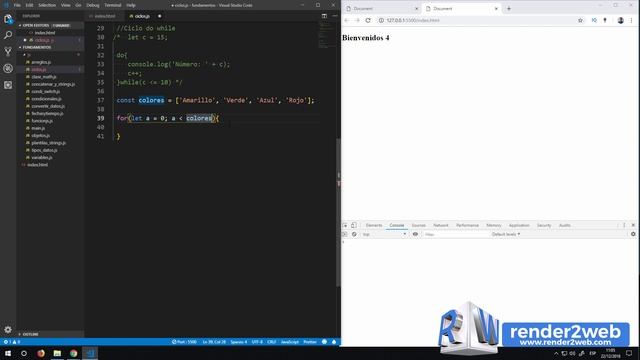The height and width of the screenshot is (360, 640).
Task: Click the site info icon in address bar
Action: 381,20
